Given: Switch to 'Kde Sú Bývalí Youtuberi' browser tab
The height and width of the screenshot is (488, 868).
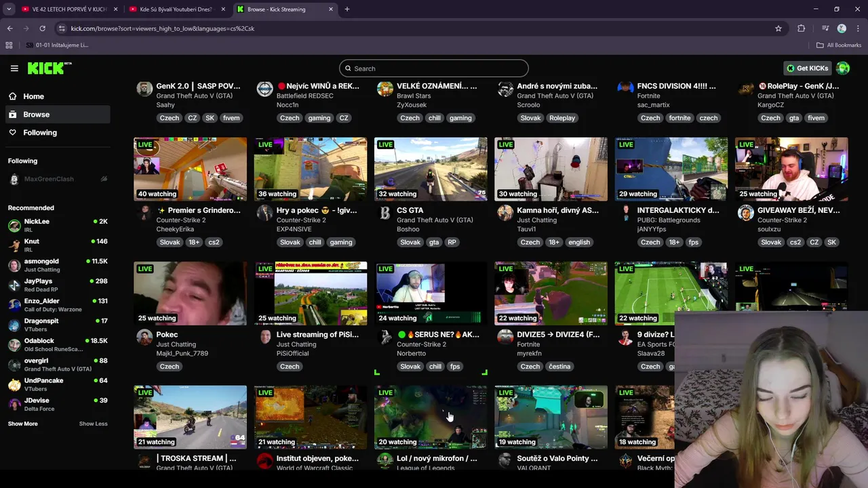Looking at the screenshot, I should coord(176,9).
